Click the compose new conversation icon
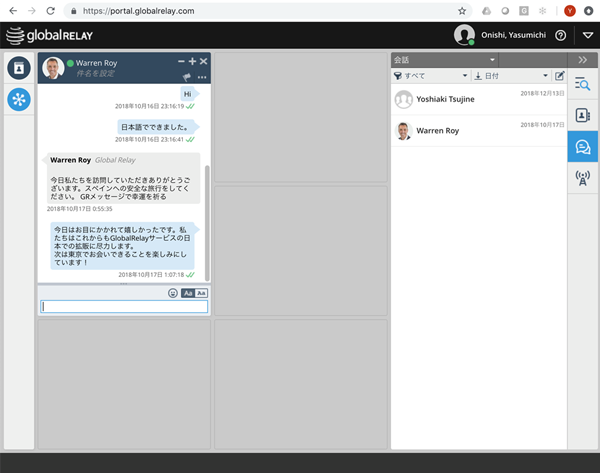The image size is (600, 473). [559, 76]
